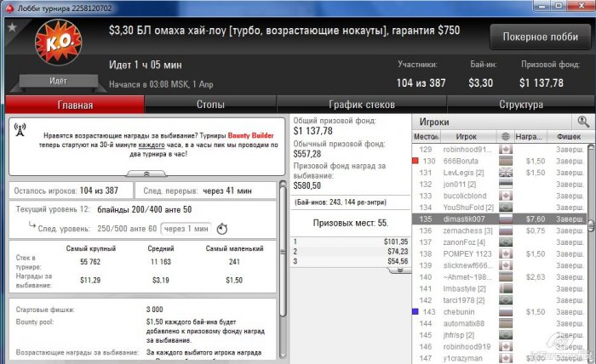Sort players by Место column

(x=426, y=137)
